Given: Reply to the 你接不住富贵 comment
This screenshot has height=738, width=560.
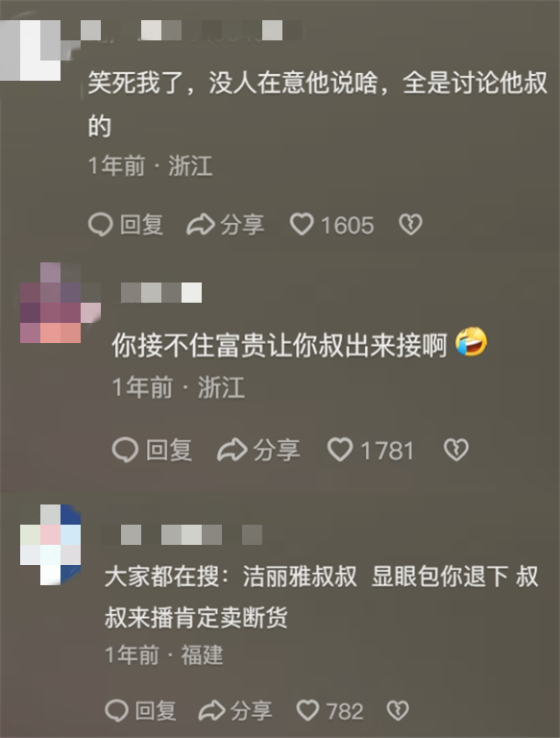Looking at the screenshot, I should (x=152, y=450).
